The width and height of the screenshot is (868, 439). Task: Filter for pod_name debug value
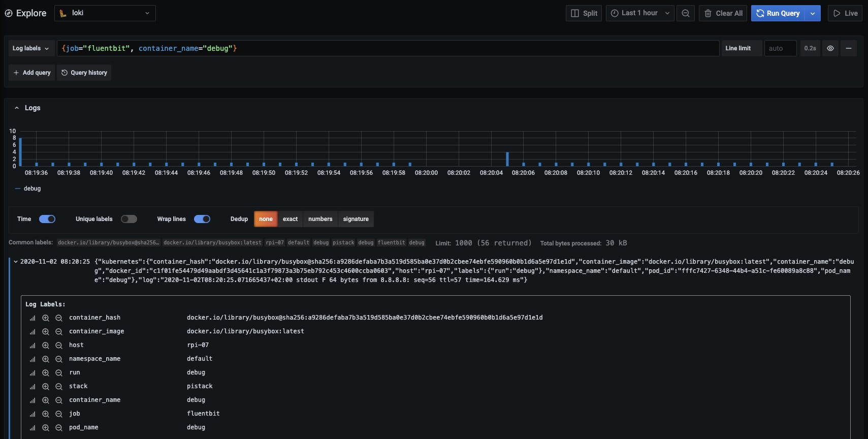pyautogui.click(x=46, y=428)
